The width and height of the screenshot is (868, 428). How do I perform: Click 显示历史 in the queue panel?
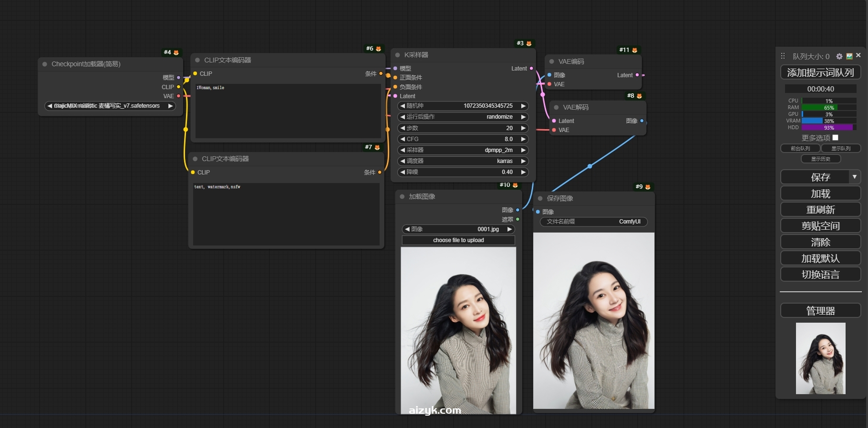coord(820,159)
